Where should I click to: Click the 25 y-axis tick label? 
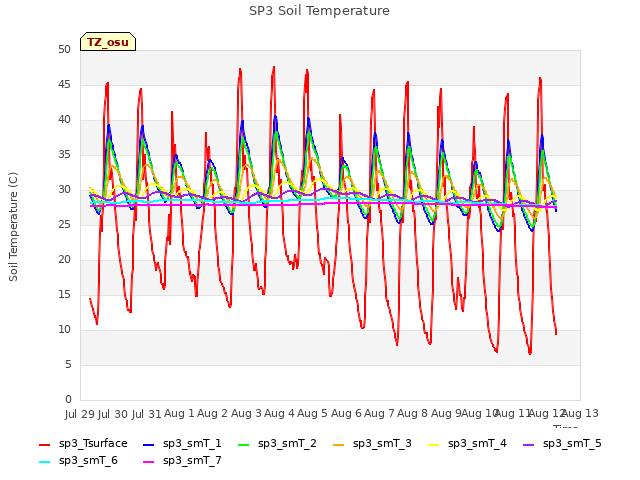(x=64, y=224)
